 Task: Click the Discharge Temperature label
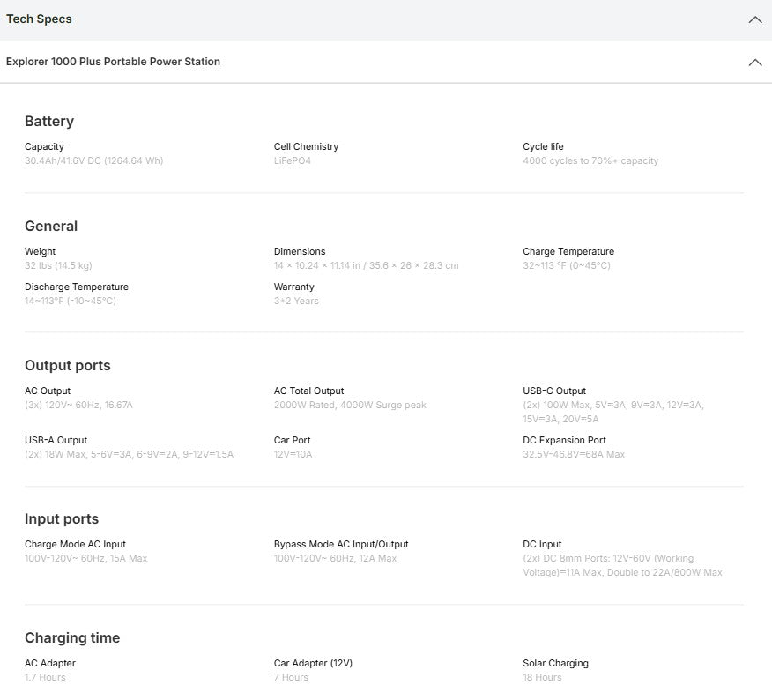tap(77, 287)
